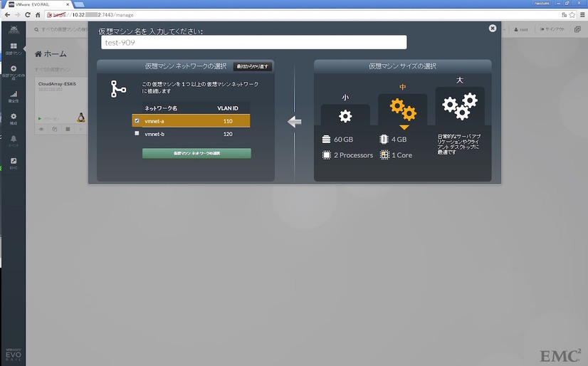Screen dimensions: 588x366
Task: Select the medium VM size orange gears
Action: coord(403,109)
